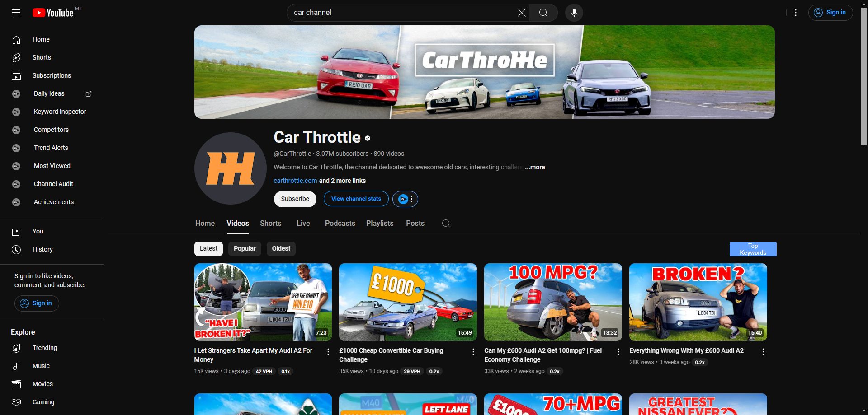Viewport: 868px width, 415px height.
Task: Open watch History in sidebar
Action: [52, 250]
